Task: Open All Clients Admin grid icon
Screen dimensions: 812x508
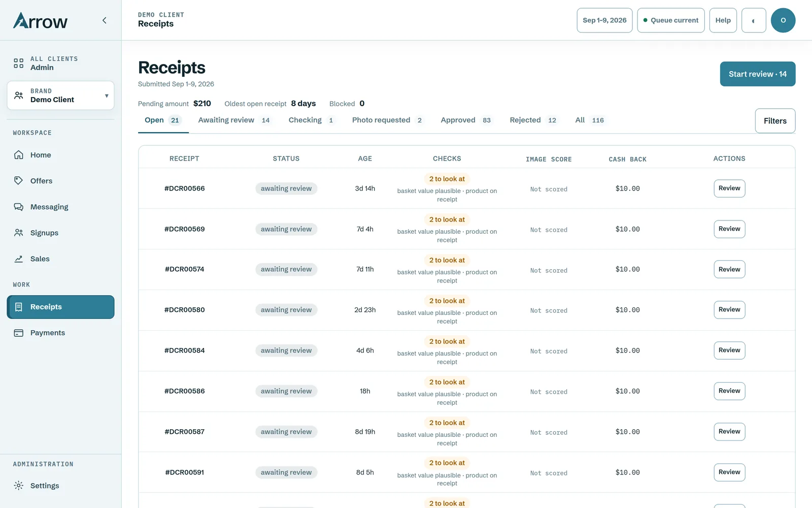Action: (19, 63)
